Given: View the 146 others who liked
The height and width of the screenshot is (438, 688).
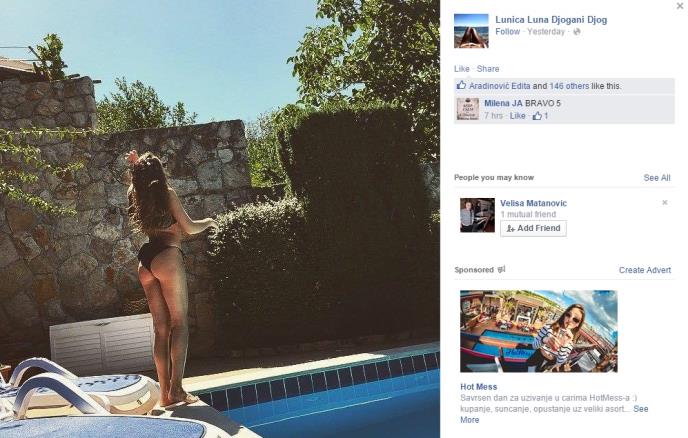Looking at the screenshot, I should (x=569, y=86).
